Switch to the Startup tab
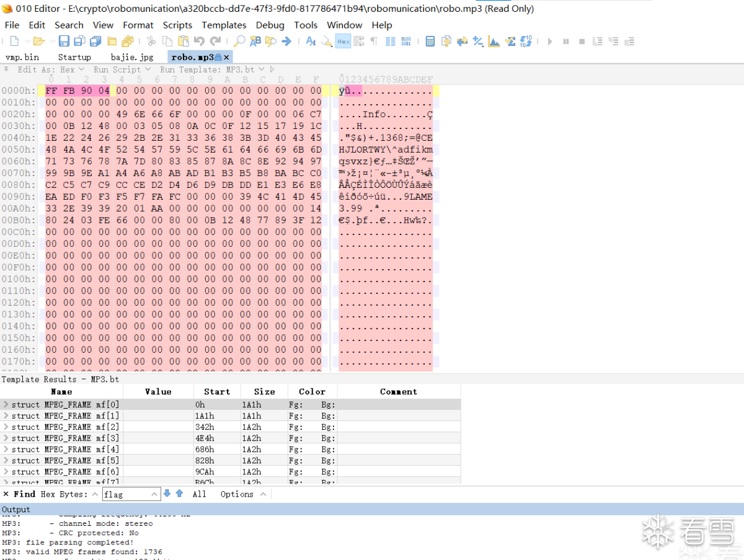Viewport: 744px width, 560px height. (x=74, y=57)
